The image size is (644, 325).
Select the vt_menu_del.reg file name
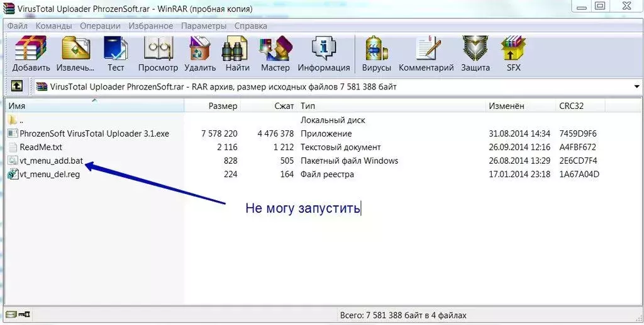50,174
